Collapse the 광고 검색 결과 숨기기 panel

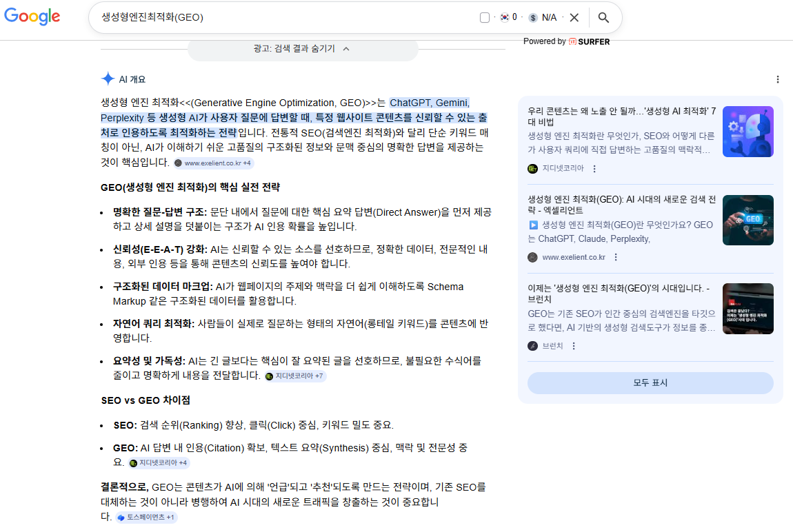(x=303, y=49)
